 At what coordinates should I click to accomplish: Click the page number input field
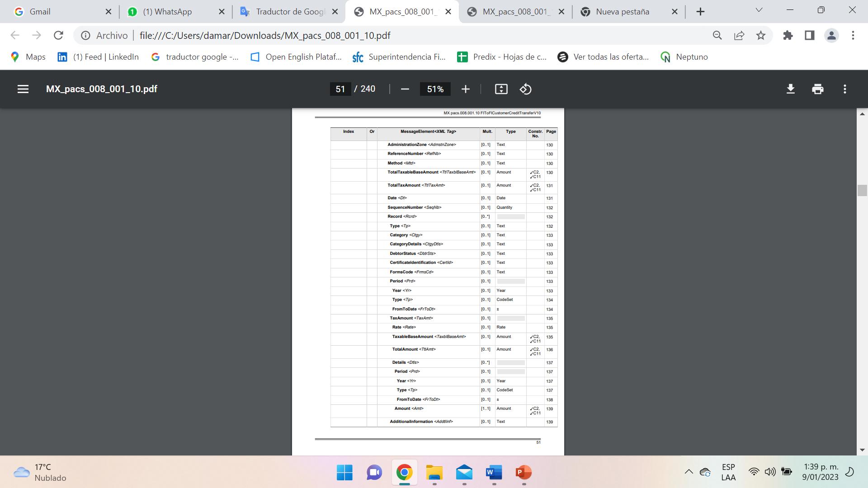[340, 89]
